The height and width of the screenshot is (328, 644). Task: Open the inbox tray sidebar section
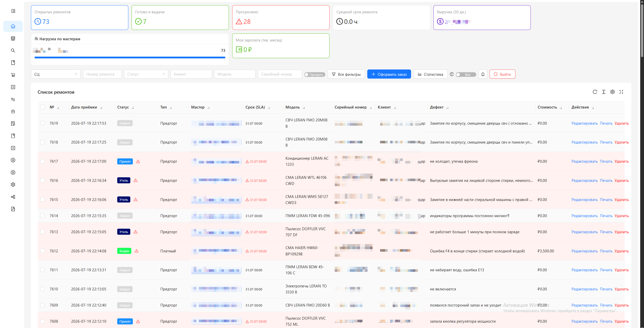point(13,111)
